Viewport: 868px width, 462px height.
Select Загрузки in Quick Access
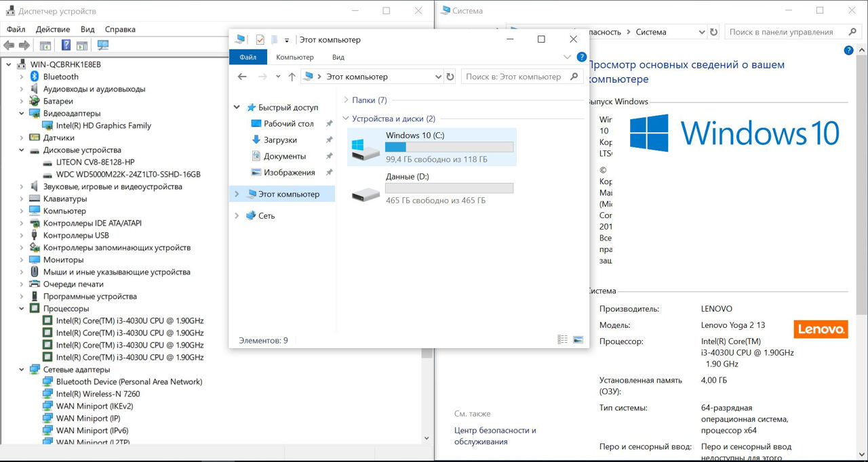tap(280, 140)
